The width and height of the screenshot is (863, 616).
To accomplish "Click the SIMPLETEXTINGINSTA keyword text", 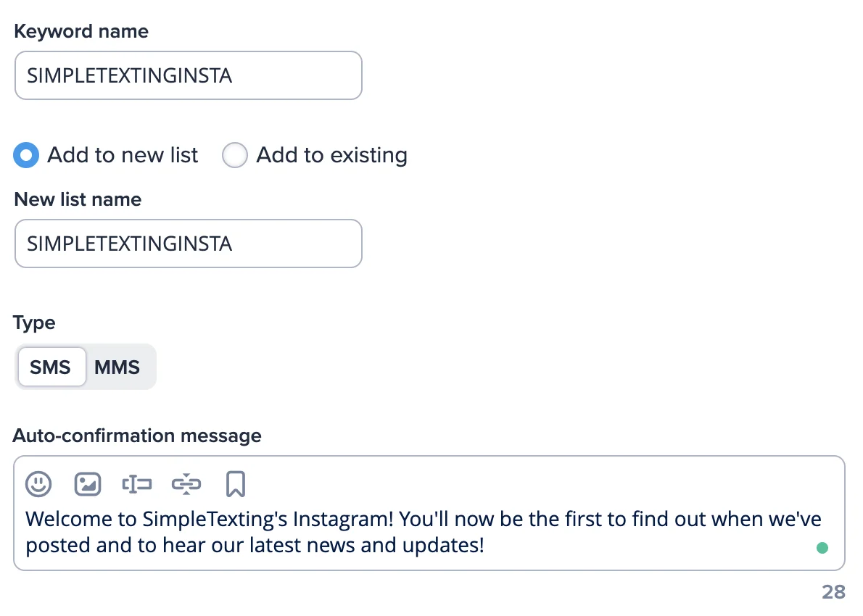I will [130, 75].
